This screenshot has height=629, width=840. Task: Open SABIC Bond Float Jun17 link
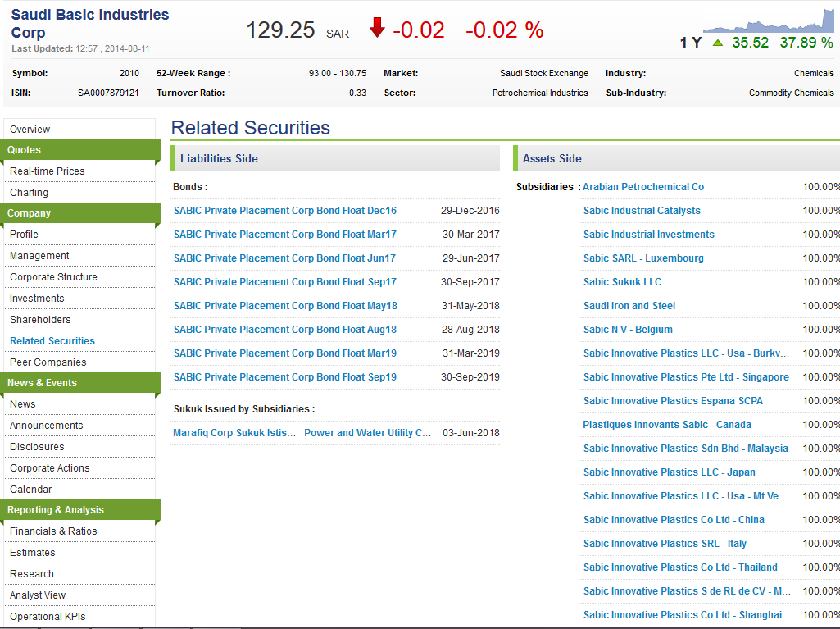(x=284, y=258)
